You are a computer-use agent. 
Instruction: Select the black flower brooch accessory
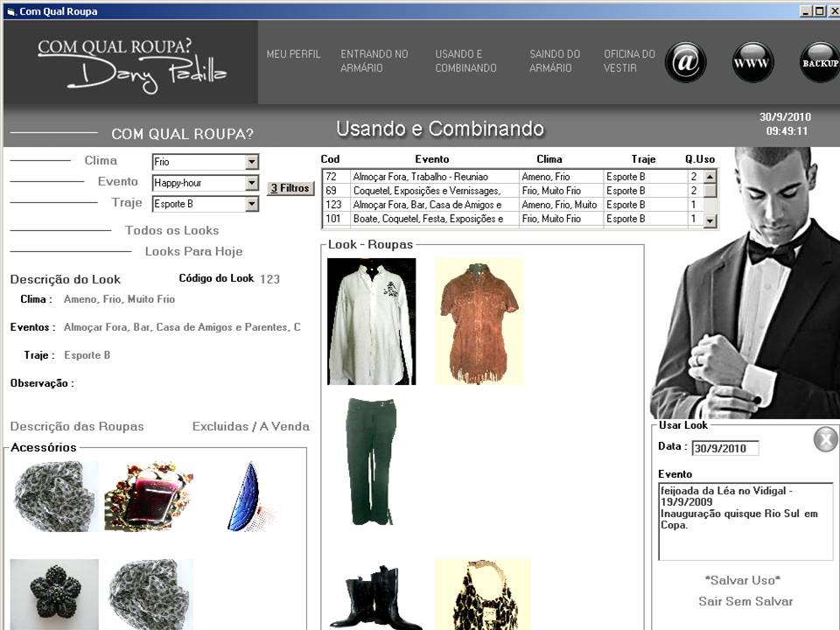(54, 594)
